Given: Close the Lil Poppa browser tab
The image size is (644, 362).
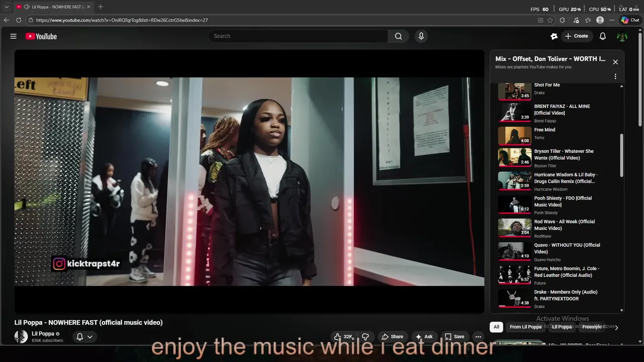Looking at the screenshot, I should click(x=89, y=7).
